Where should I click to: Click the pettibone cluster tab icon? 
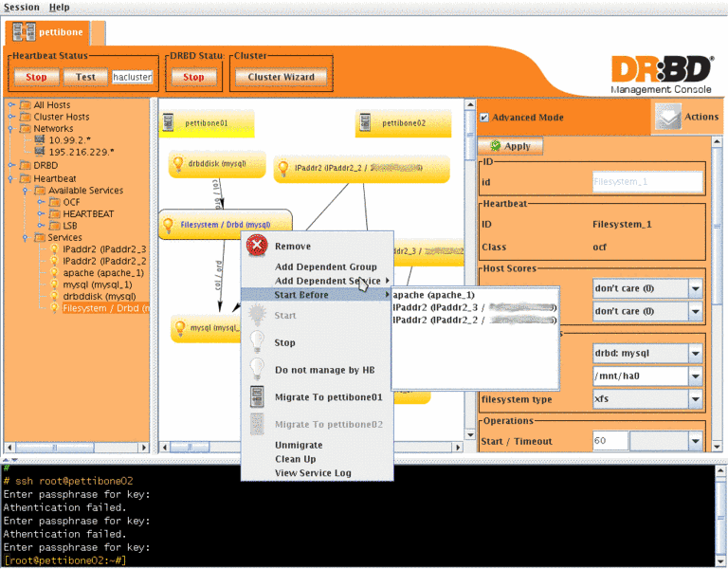(24, 31)
